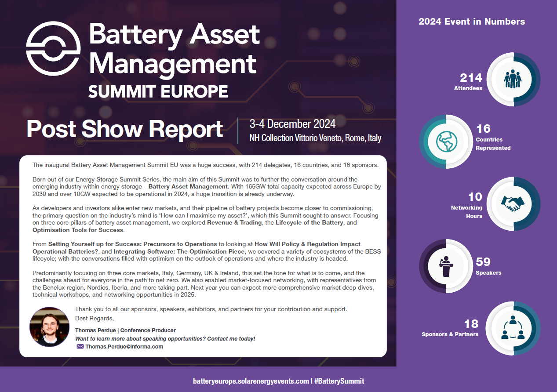Click the envelope icon beside the email
557x392 pixels.
[x=80, y=346]
